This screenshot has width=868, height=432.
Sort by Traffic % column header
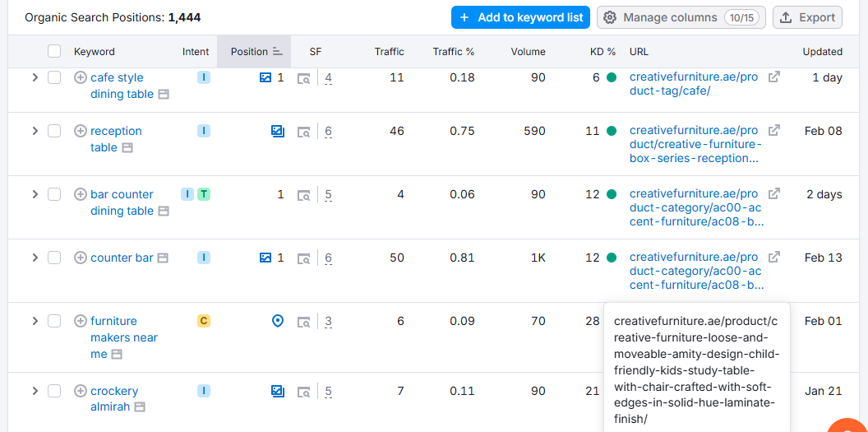[x=454, y=52]
